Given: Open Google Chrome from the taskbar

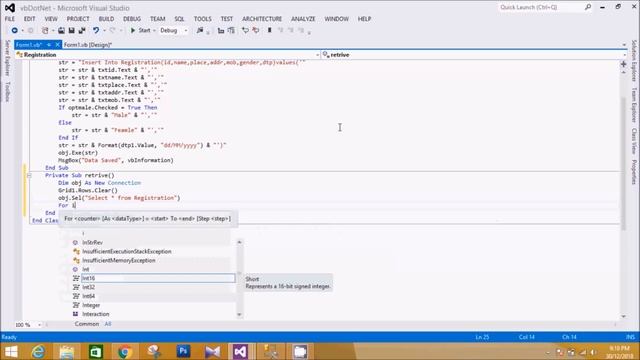Looking at the screenshot, I should [x=125, y=352].
